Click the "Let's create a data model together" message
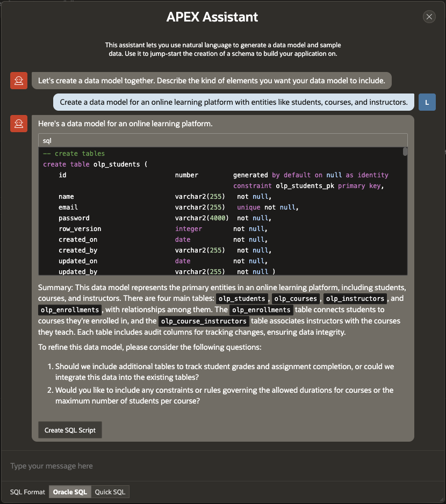Image resolution: width=446 pixels, height=504 pixels. click(211, 81)
